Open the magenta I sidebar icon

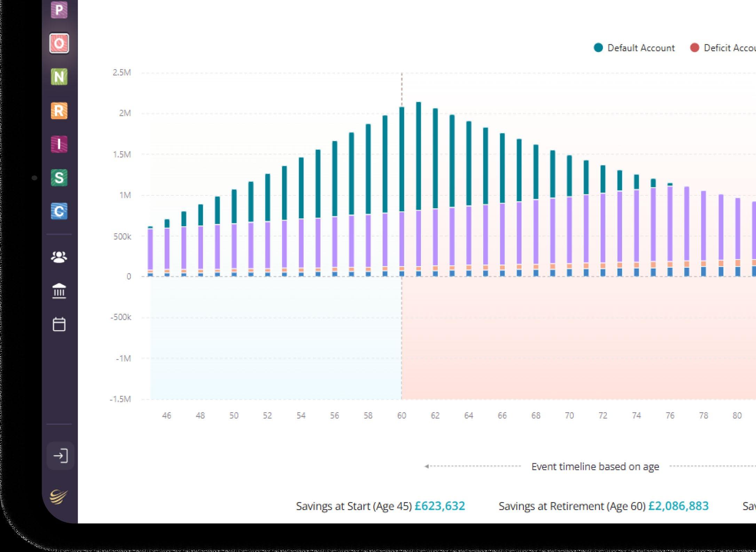pyautogui.click(x=59, y=144)
